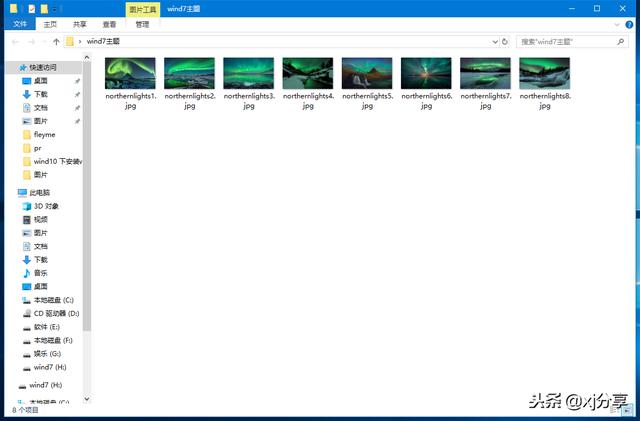The image size is (640, 421).
Task: Open the fleyme folder in sidebar
Action: tap(44, 135)
